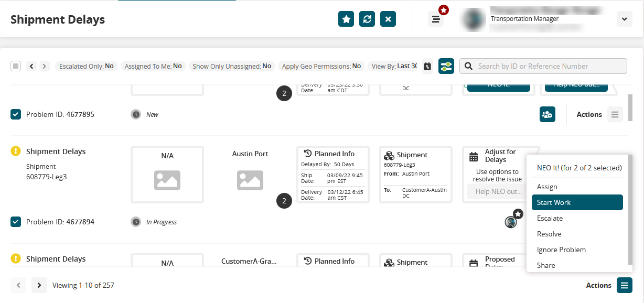Click the Proposed Dates calendar icon
Image resolution: width=644 pixels, height=303 pixels.
click(x=474, y=263)
